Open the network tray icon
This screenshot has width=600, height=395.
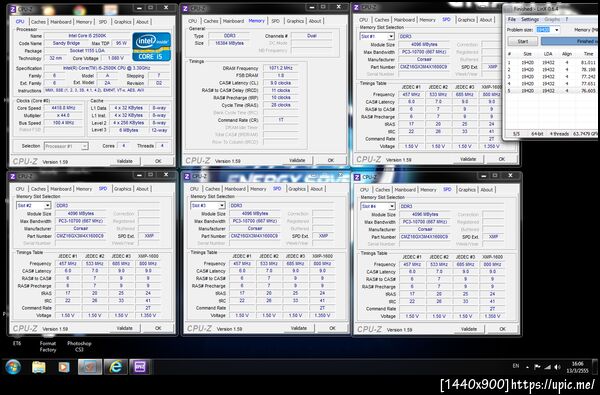[x=548, y=367]
